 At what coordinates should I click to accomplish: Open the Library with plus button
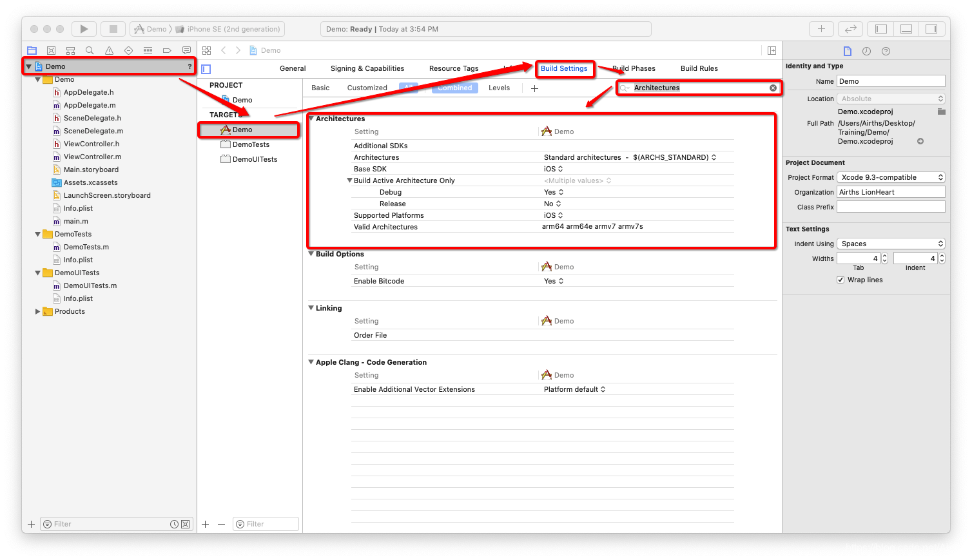pos(821,29)
